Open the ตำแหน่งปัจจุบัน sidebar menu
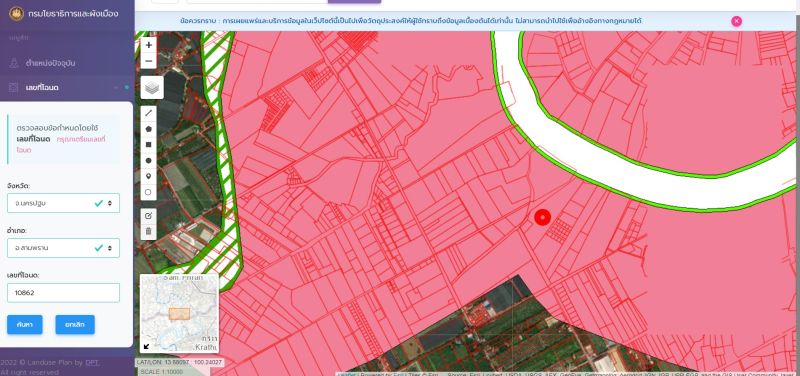The width and height of the screenshot is (800, 376). point(67,63)
